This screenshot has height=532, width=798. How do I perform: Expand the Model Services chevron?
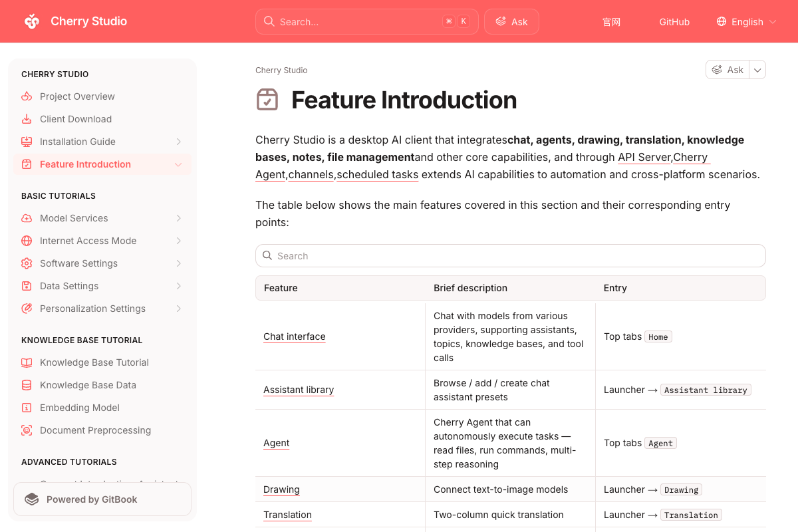178,218
